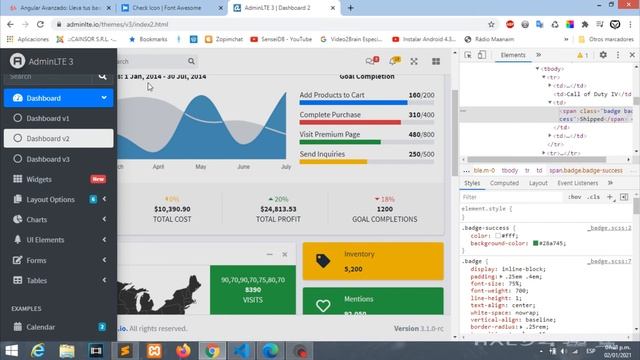Open the control sidebar grid icon

coord(436,61)
